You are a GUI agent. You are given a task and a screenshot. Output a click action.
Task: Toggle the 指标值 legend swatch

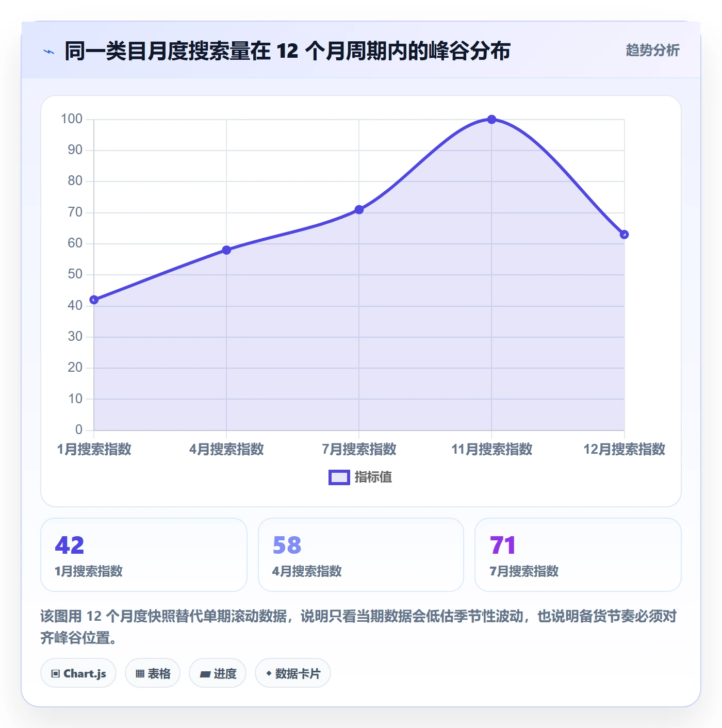pyautogui.click(x=339, y=477)
